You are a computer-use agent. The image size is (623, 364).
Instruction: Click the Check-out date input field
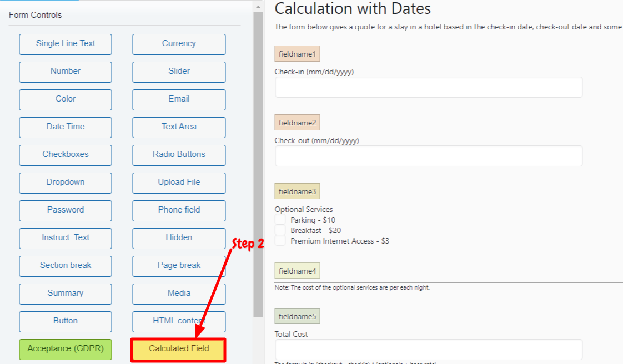pos(429,156)
